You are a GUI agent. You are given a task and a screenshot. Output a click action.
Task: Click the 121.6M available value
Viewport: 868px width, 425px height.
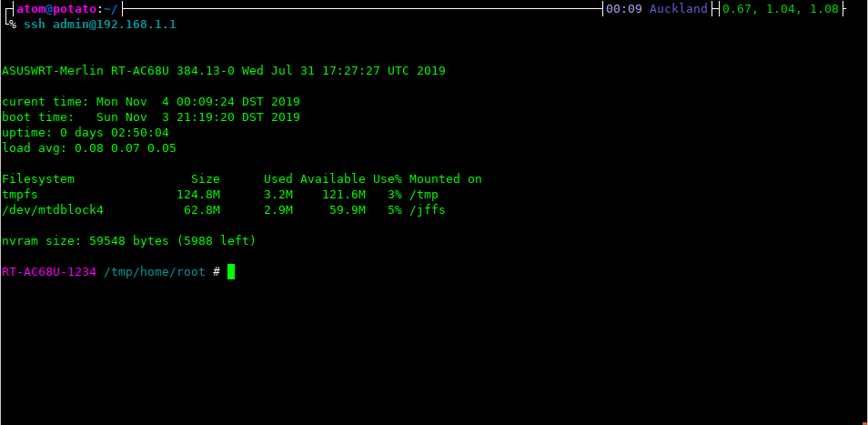click(x=344, y=195)
